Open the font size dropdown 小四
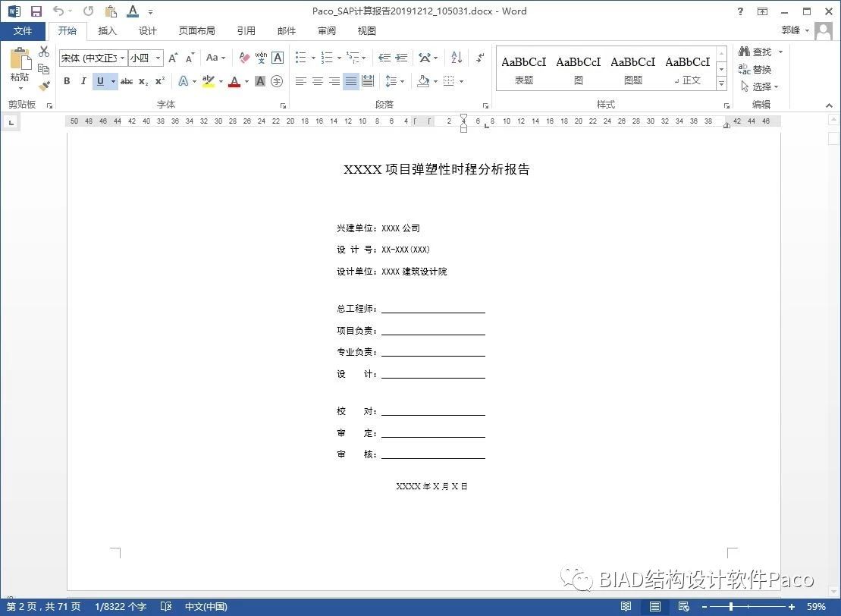This screenshot has width=841, height=616. pos(158,58)
